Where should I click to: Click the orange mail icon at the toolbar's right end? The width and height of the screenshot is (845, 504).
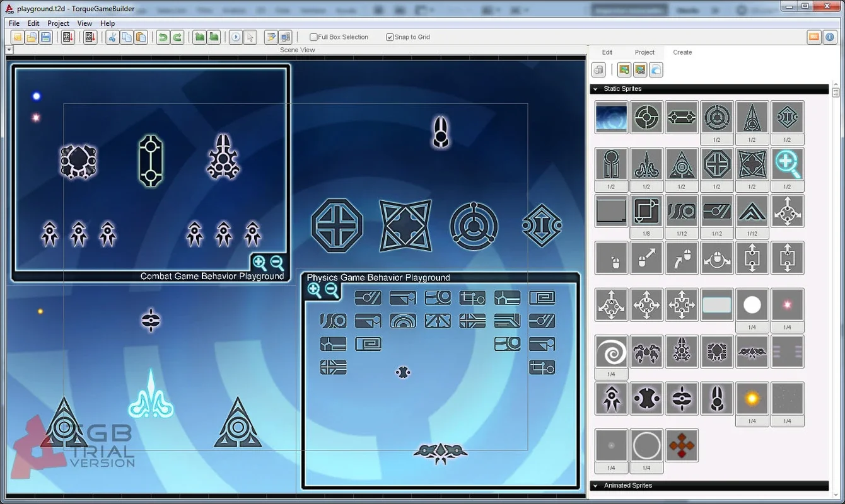(x=814, y=37)
